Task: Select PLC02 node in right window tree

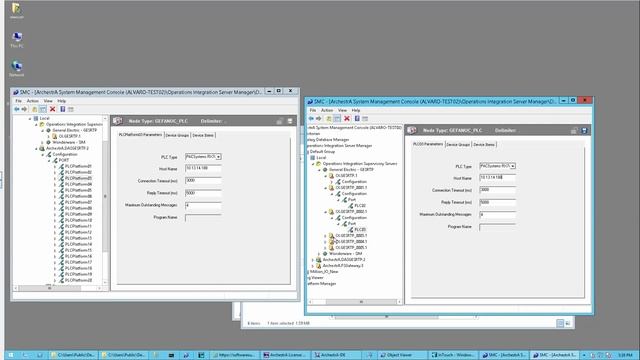Action: coord(360,206)
